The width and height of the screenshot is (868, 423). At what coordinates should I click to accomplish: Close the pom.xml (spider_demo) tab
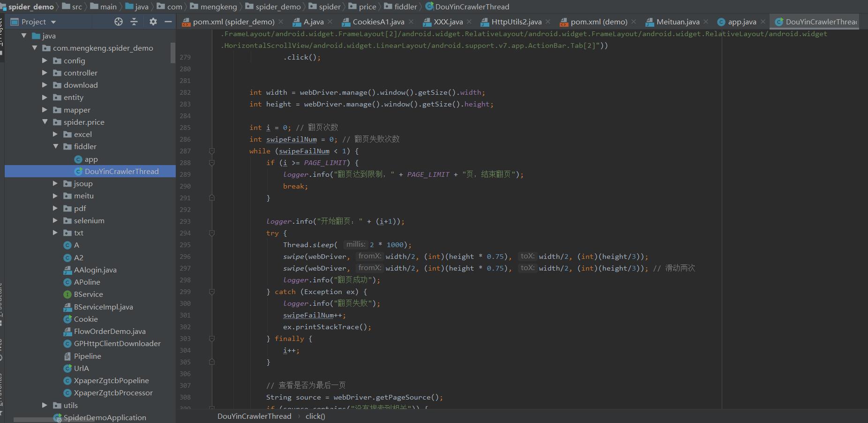pyautogui.click(x=281, y=22)
